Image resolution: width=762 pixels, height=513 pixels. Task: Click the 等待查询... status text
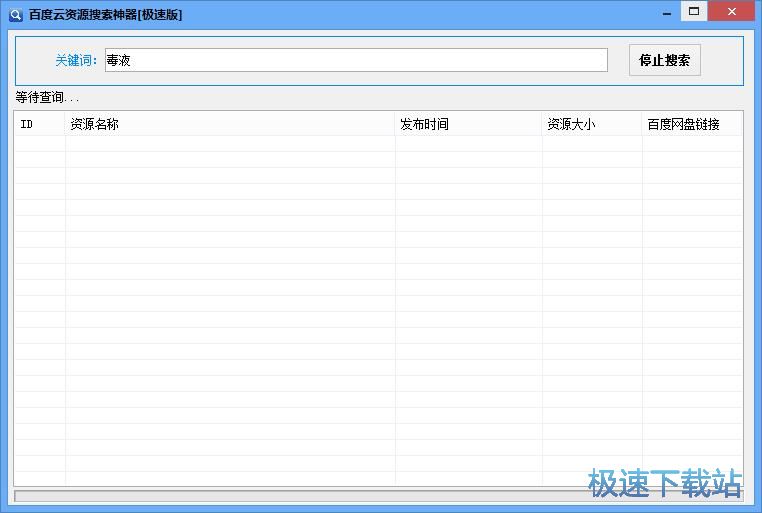coord(47,97)
